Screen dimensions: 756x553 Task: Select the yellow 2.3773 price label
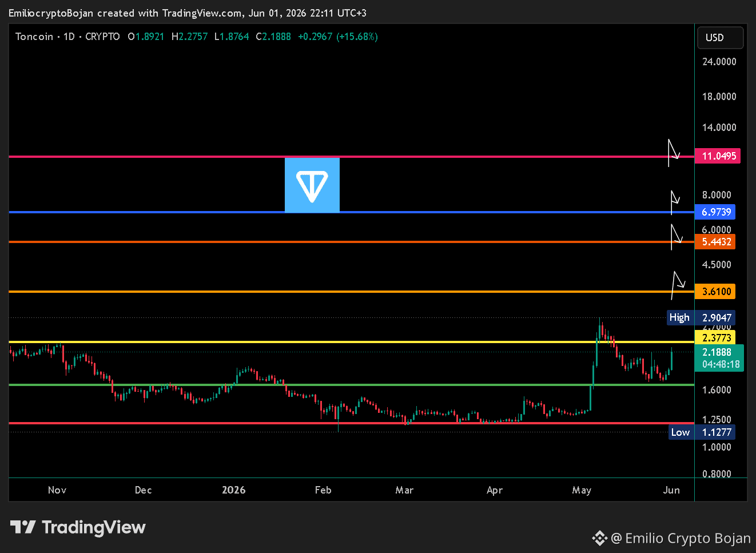pos(715,338)
